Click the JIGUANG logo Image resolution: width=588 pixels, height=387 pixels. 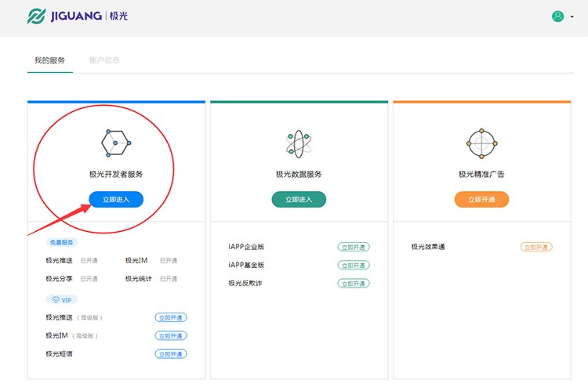(78, 16)
